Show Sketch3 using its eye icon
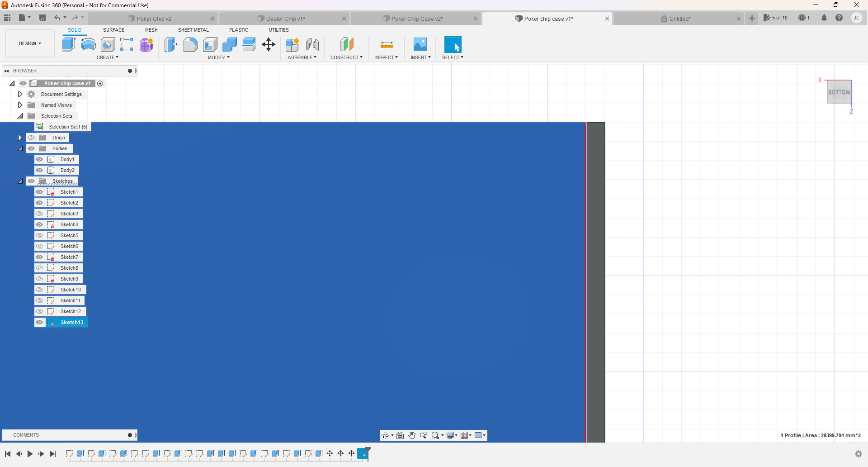The image size is (868, 467). tap(39, 214)
